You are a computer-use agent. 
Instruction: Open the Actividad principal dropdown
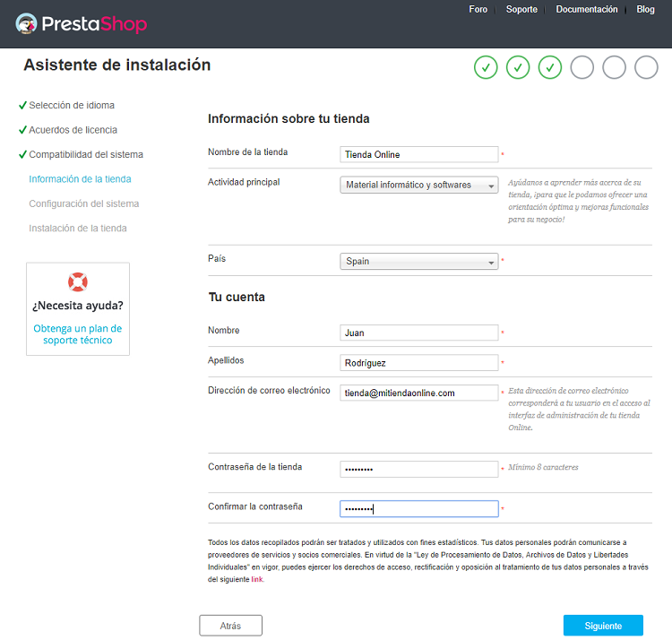[x=418, y=185]
